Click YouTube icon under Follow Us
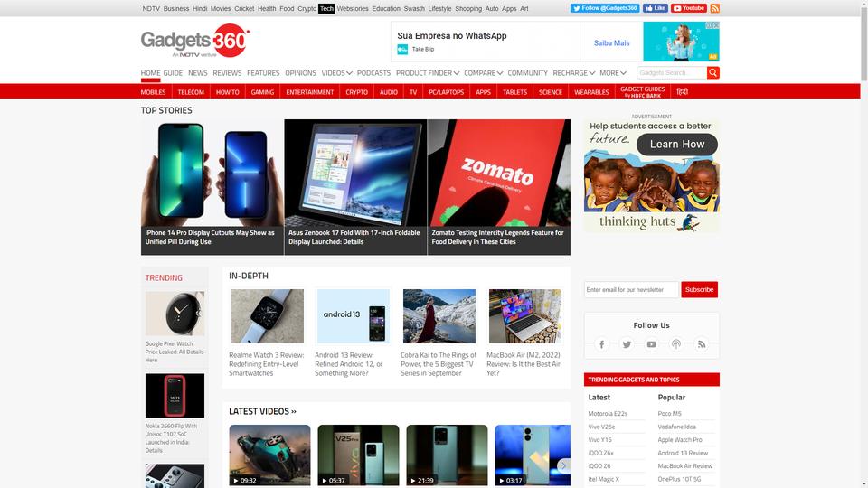868x488 pixels. tap(652, 344)
